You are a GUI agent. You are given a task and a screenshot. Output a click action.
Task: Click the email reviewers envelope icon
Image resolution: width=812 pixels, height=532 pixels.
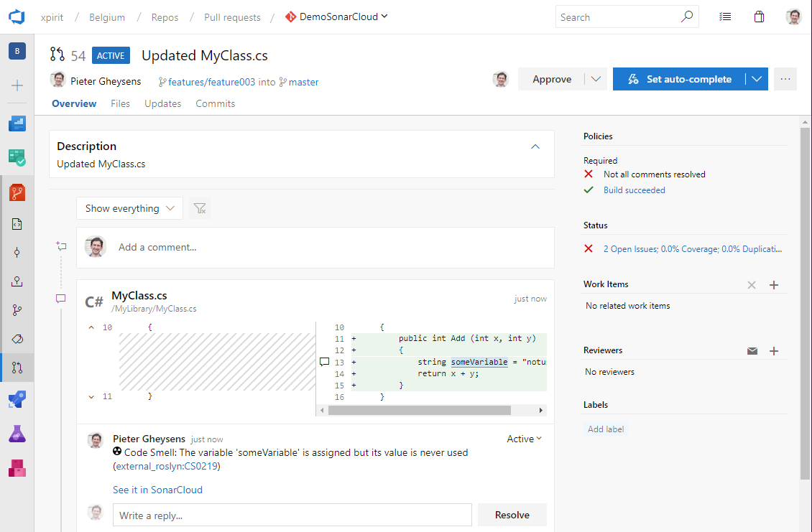[x=752, y=351]
